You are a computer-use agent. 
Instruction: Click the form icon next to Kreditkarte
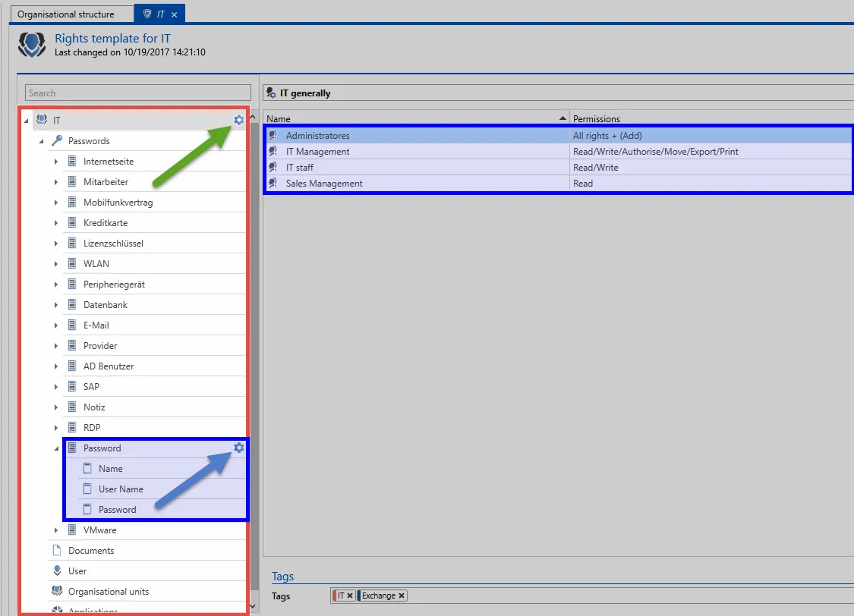72,223
